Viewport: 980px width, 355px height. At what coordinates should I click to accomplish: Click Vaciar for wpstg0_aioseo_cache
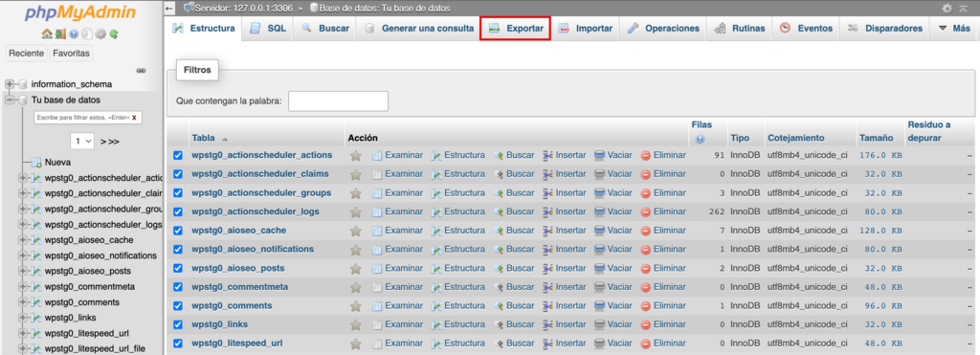click(x=613, y=231)
